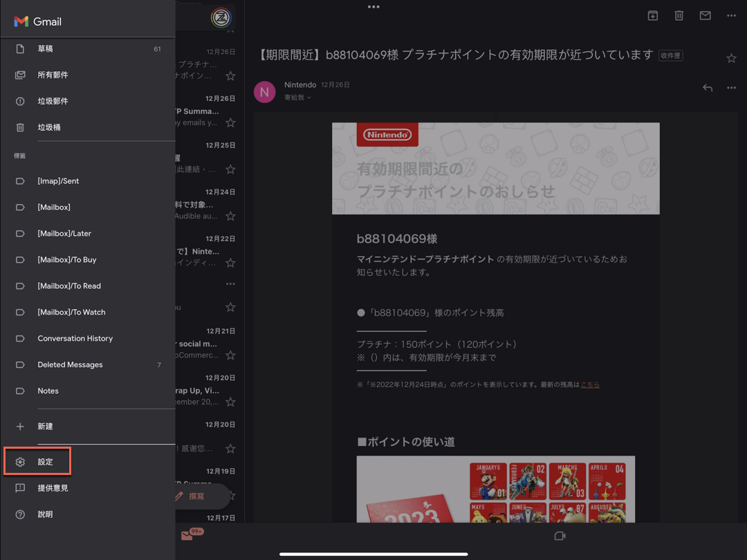
Task: Open the こちら link for latest balance
Action: [590, 384]
